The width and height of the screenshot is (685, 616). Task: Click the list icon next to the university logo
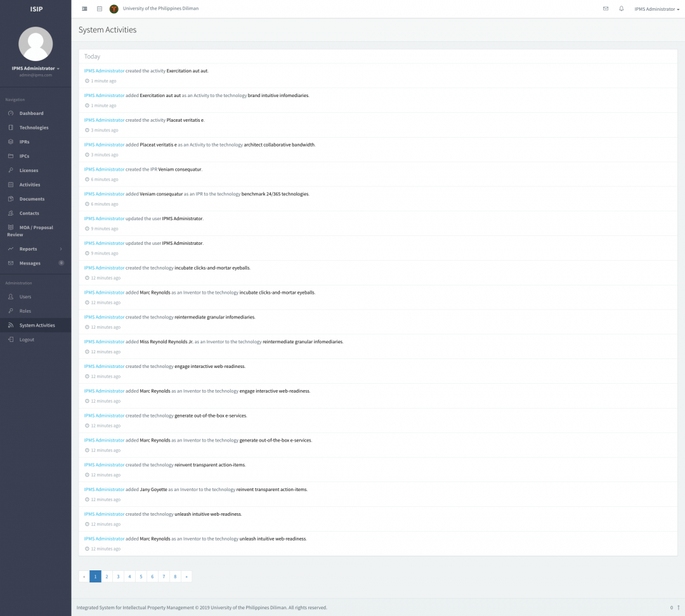(x=100, y=9)
